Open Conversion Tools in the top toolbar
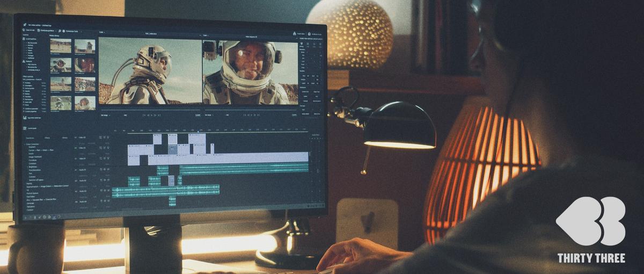The height and width of the screenshot is (274, 644). [x=72, y=31]
